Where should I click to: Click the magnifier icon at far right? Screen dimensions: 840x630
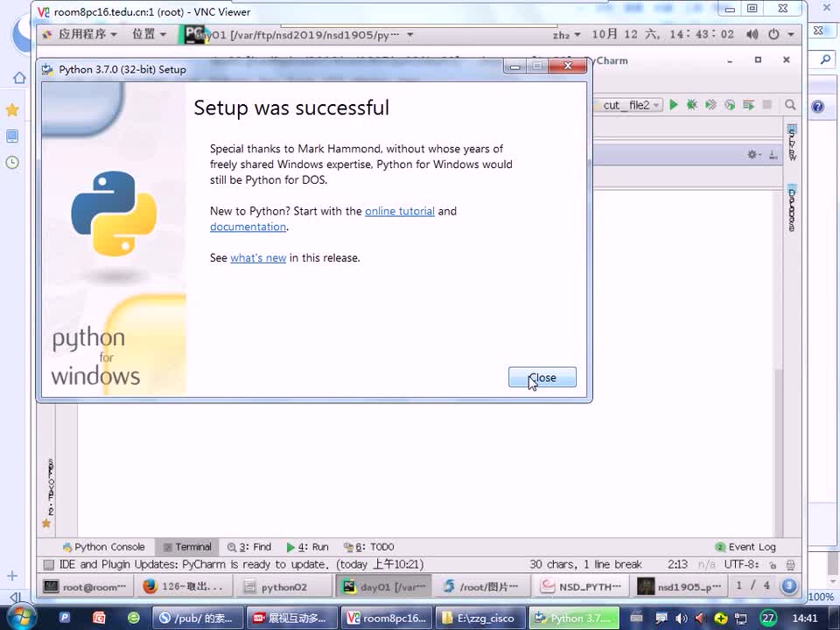[x=825, y=59]
